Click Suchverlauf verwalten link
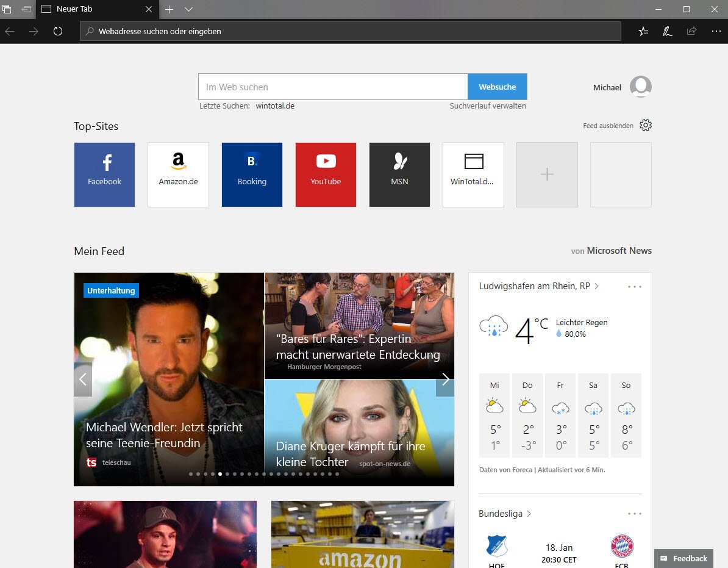Viewport: 728px width, 568px height. pyautogui.click(x=488, y=106)
